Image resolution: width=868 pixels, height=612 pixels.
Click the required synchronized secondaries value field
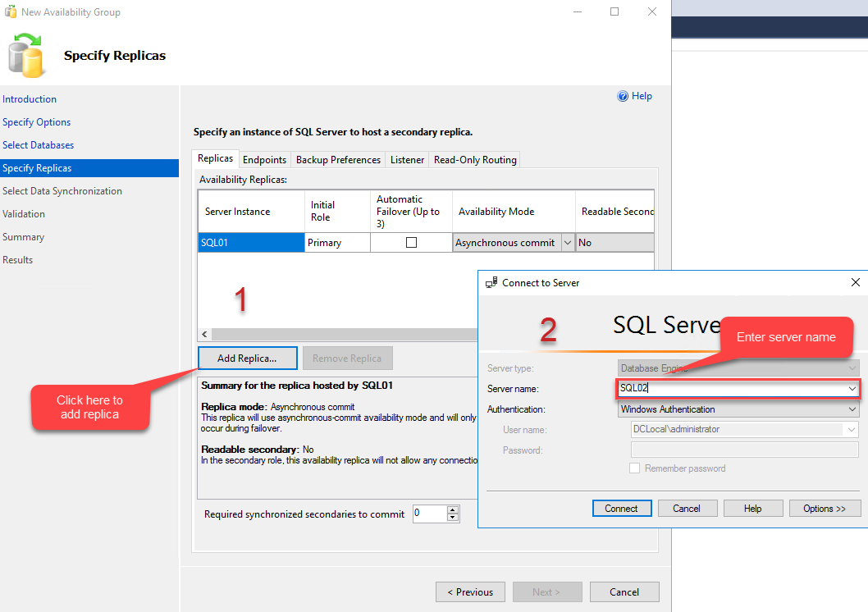tap(430, 514)
